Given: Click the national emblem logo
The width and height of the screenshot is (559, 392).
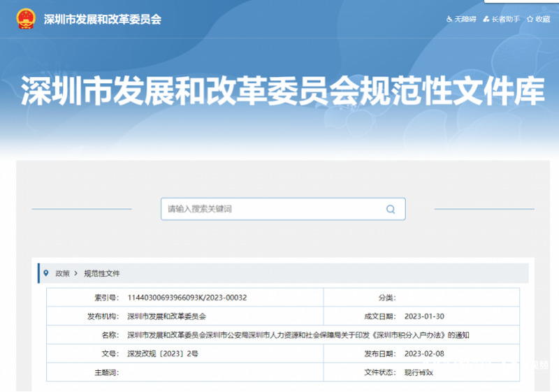Looking at the screenshot, I should [x=26, y=19].
